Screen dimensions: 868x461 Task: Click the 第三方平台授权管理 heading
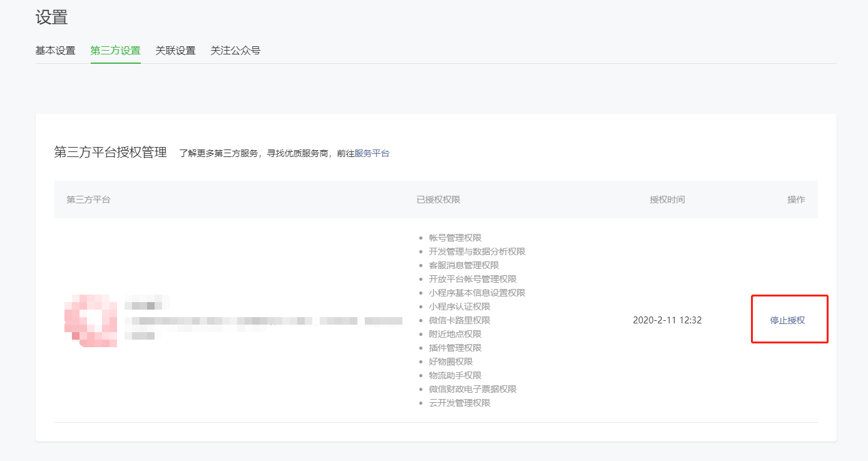pyautogui.click(x=111, y=153)
